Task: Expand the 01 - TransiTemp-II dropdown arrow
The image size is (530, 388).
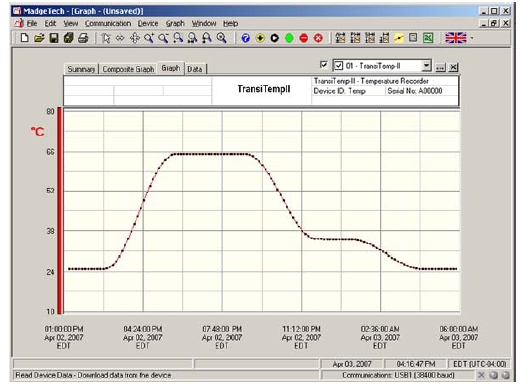Action: click(427, 65)
